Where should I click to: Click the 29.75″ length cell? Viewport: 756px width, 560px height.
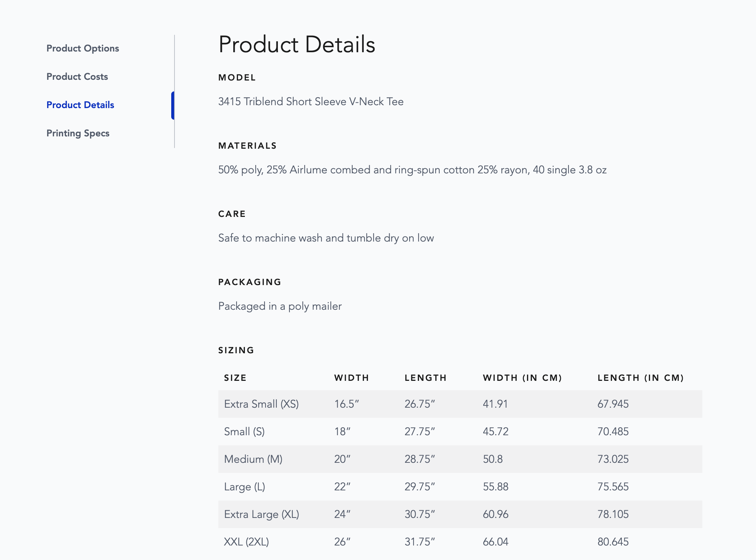point(420,487)
